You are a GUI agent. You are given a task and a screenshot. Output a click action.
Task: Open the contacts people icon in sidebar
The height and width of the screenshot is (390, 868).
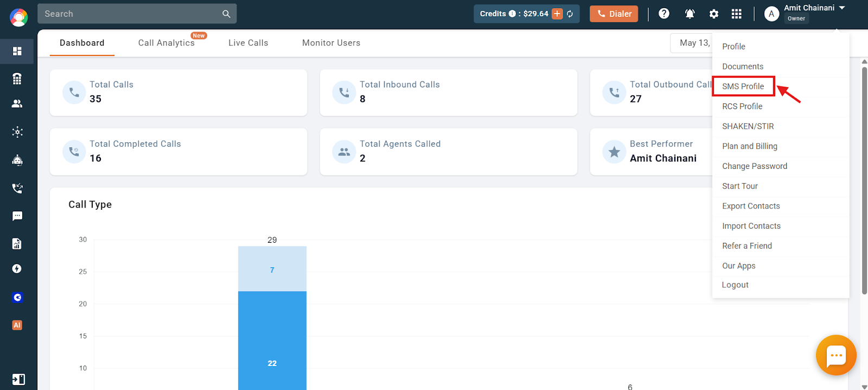[17, 103]
